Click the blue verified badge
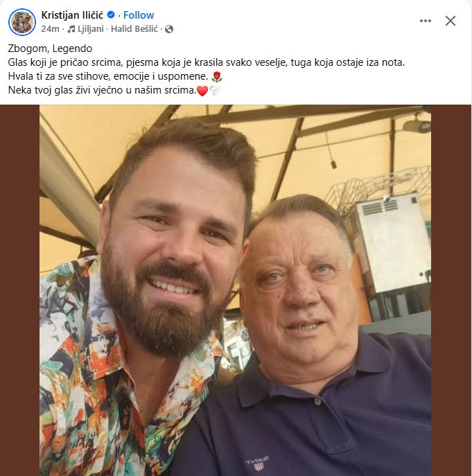The height and width of the screenshot is (476, 472). [111, 15]
